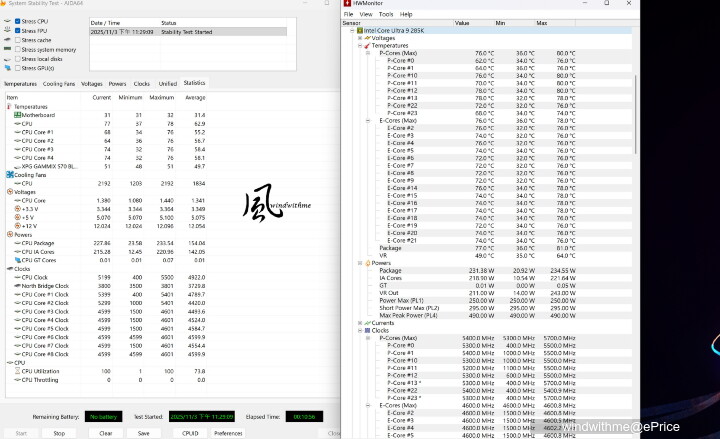Enable the Stress system memory checkbox

pyautogui.click(x=16, y=49)
